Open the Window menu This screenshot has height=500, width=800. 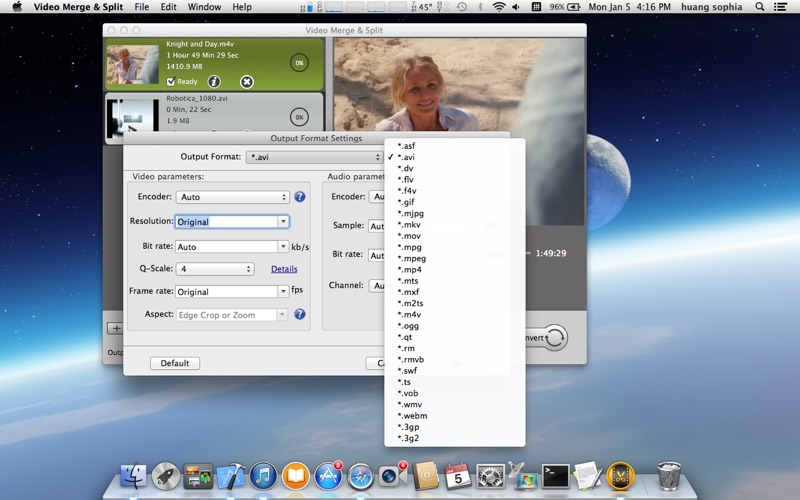click(204, 7)
